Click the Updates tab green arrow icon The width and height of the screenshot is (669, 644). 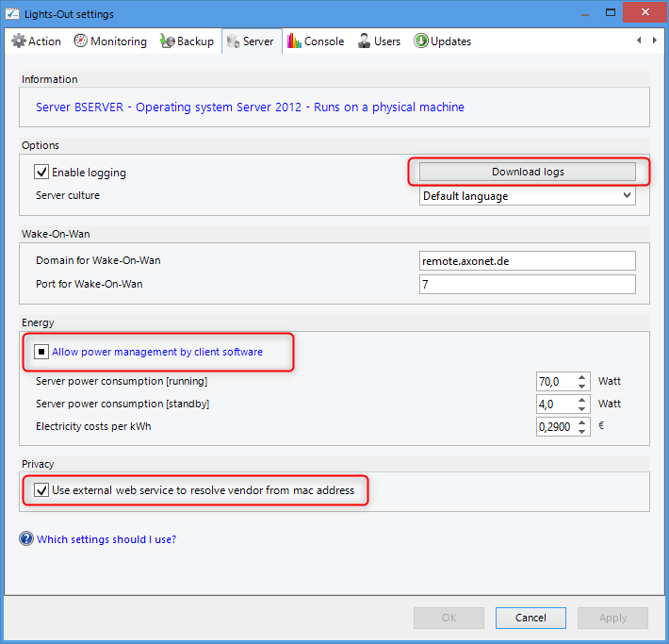tap(420, 41)
